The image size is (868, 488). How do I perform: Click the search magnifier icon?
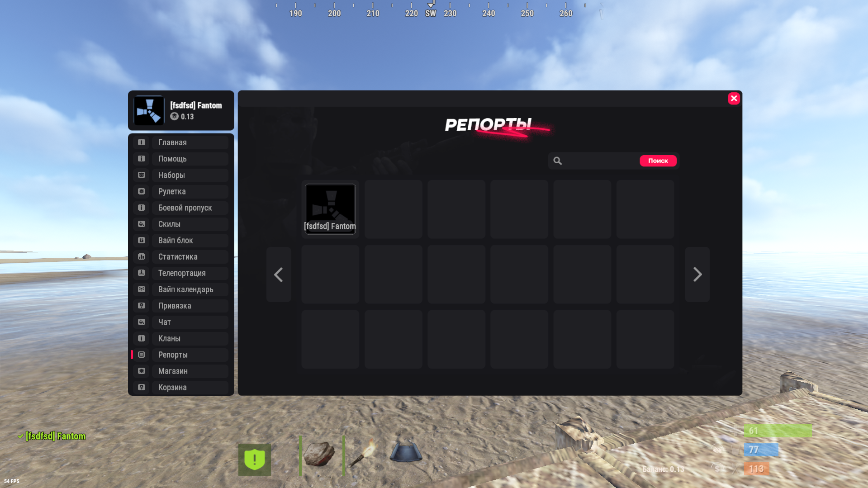pos(557,161)
